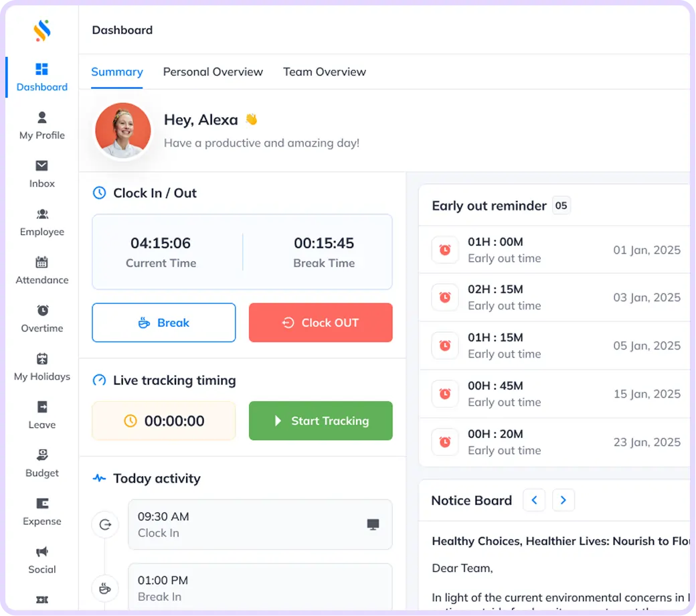Click the 04:15:06 Current Time value
This screenshot has width=696, height=616.
pyautogui.click(x=161, y=243)
